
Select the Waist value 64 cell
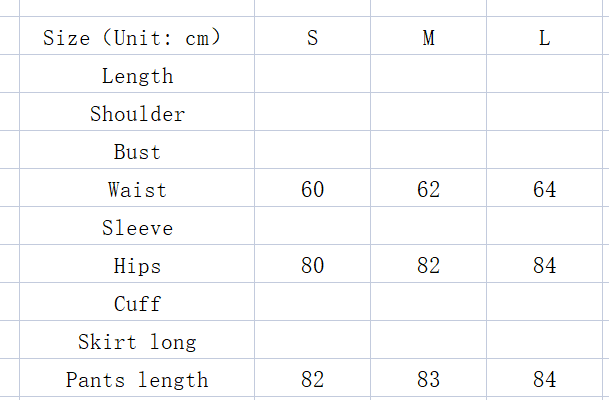[544, 190]
